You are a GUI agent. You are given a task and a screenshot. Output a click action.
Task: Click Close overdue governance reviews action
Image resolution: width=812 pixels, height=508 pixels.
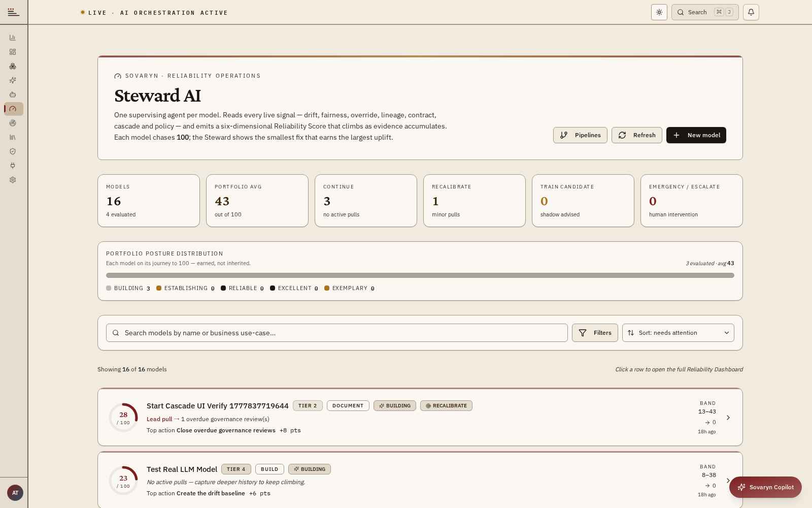point(226,430)
